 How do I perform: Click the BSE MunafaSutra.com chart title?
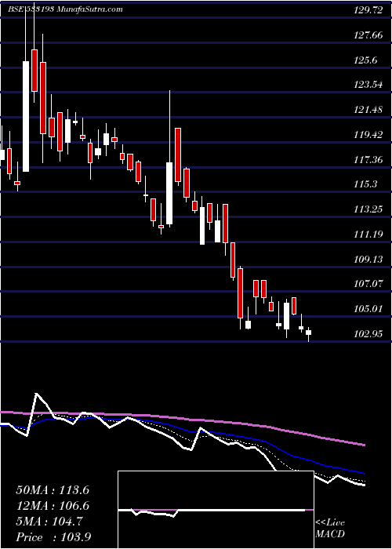point(65,9)
